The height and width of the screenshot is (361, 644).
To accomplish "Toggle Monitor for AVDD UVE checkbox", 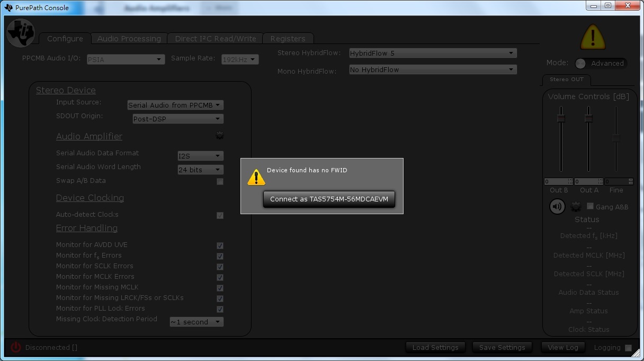I will pos(220,245).
